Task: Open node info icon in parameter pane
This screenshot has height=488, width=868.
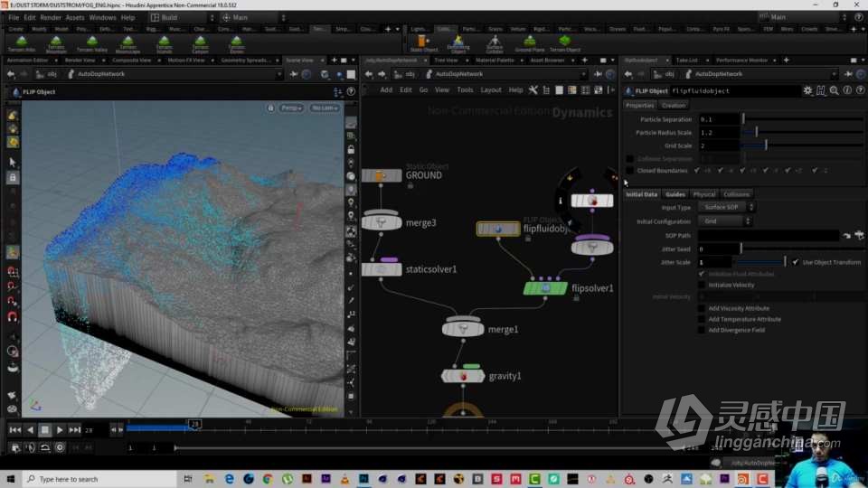Action: (x=847, y=90)
